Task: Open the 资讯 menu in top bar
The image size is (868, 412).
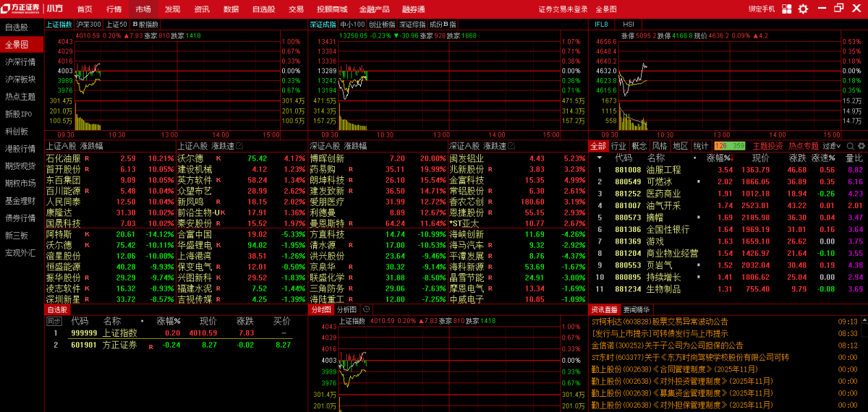Action: pos(202,9)
